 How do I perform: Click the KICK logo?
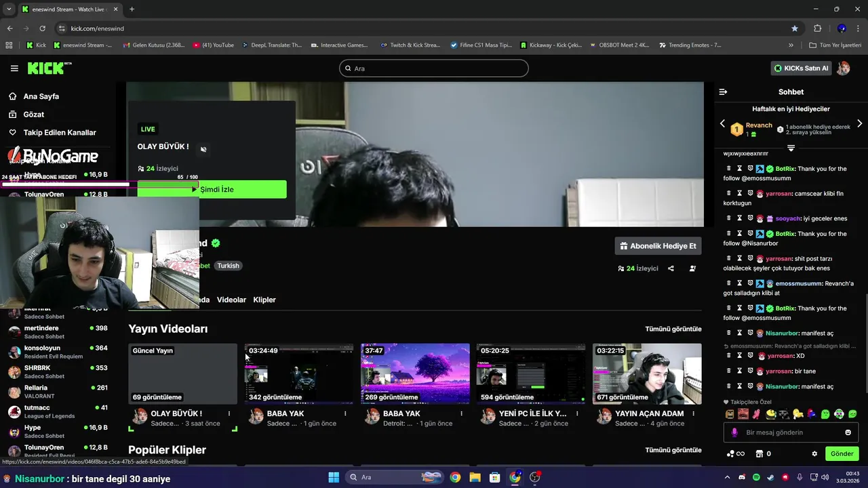coord(49,68)
